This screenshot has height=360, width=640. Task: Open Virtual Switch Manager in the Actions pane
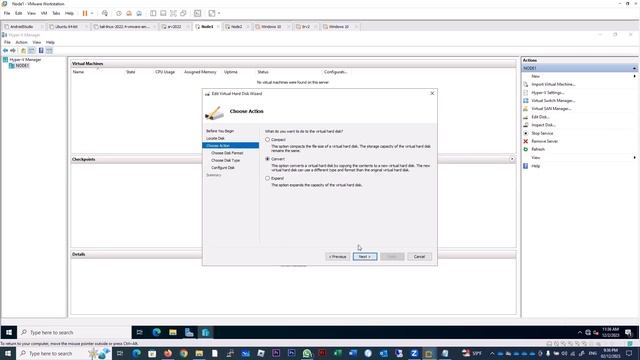[553, 100]
